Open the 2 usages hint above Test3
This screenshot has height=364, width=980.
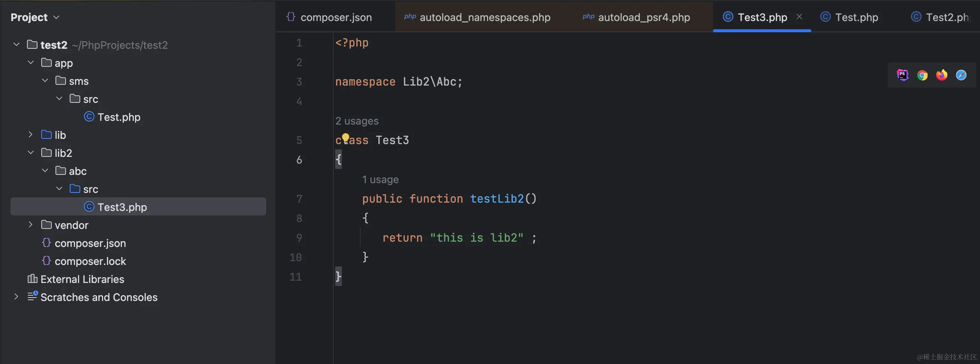pos(357,121)
